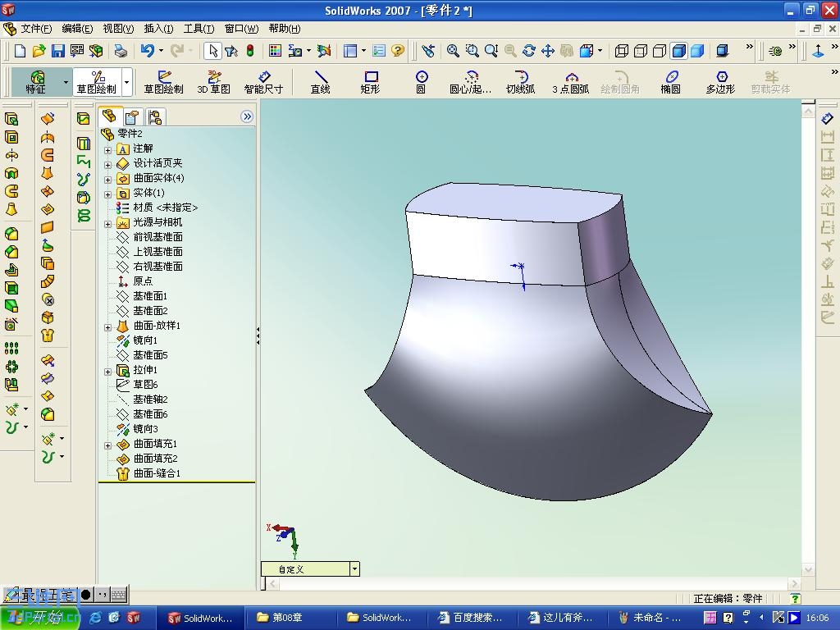The image size is (840, 630).
Task: Click the Pan view icon
Action: 547,51
